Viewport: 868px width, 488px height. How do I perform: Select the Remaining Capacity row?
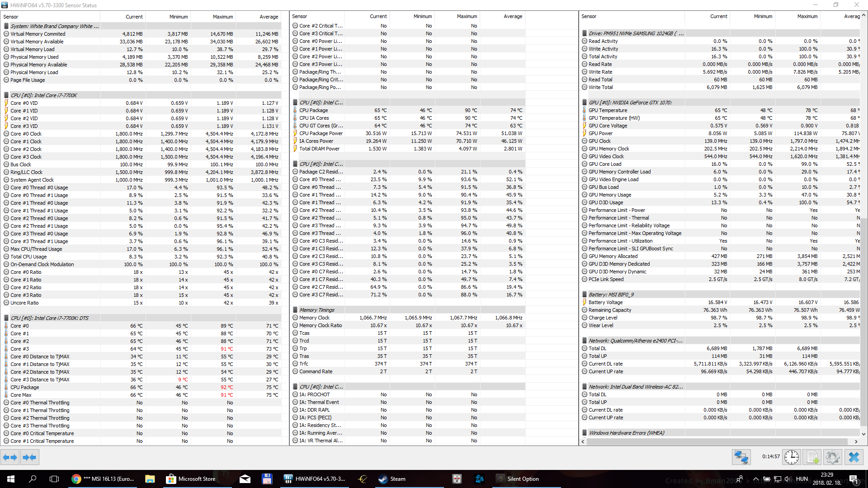point(720,310)
